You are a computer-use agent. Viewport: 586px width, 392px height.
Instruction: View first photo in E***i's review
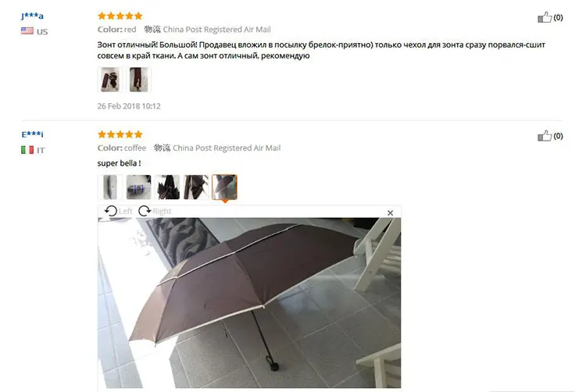(110, 187)
